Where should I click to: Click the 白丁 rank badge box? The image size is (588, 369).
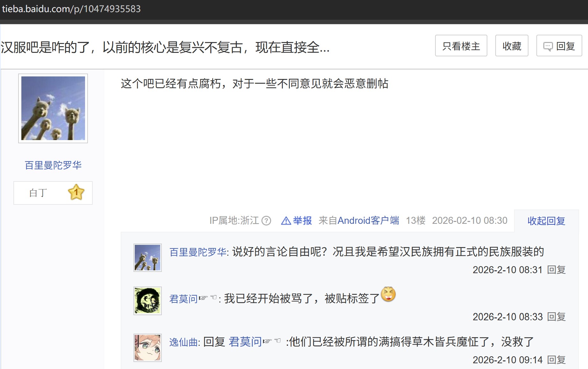[53, 193]
